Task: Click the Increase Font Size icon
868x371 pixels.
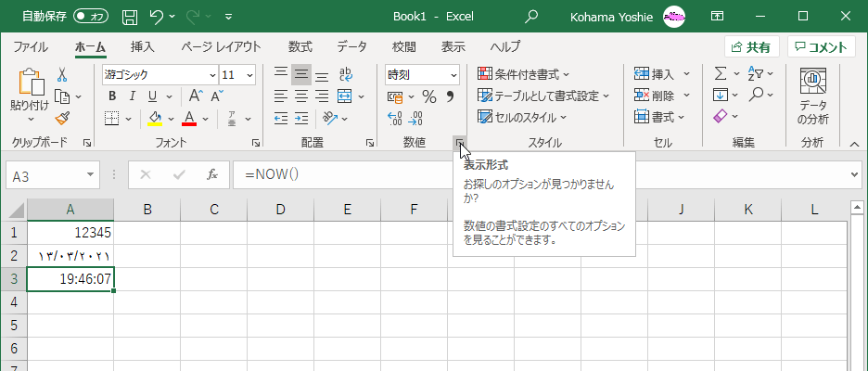Action: pos(195,96)
